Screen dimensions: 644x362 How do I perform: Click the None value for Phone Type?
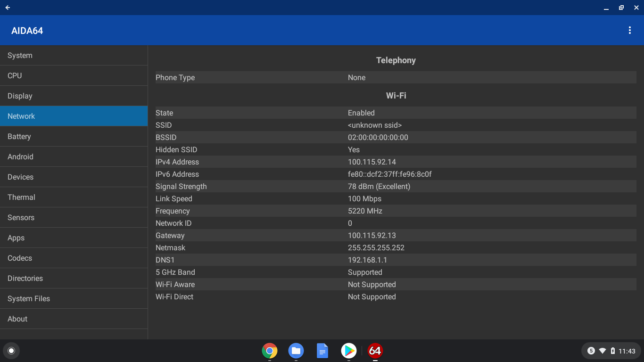(357, 77)
